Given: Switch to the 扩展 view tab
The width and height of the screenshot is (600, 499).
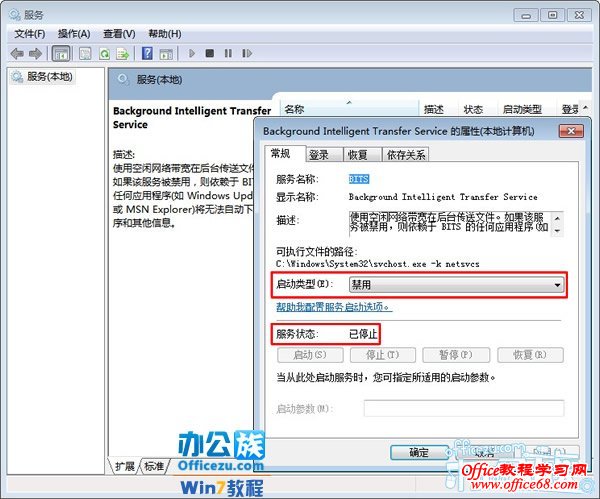Looking at the screenshot, I should [x=125, y=466].
